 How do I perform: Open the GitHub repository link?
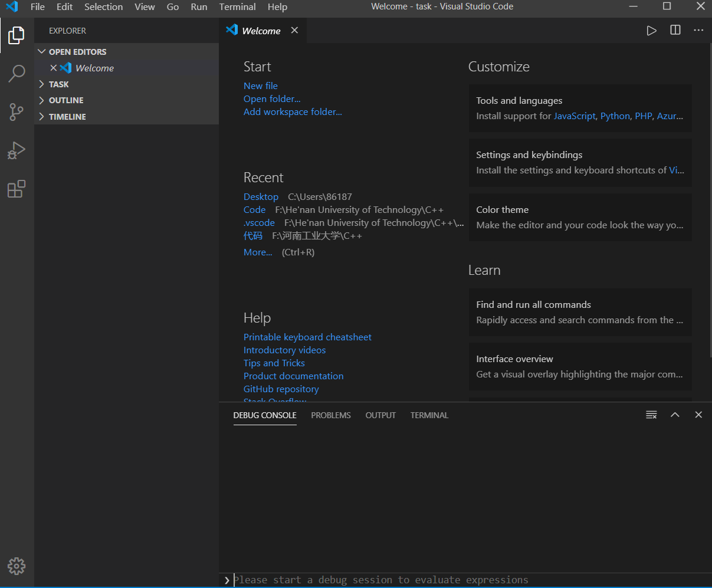[x=281, y=389]
